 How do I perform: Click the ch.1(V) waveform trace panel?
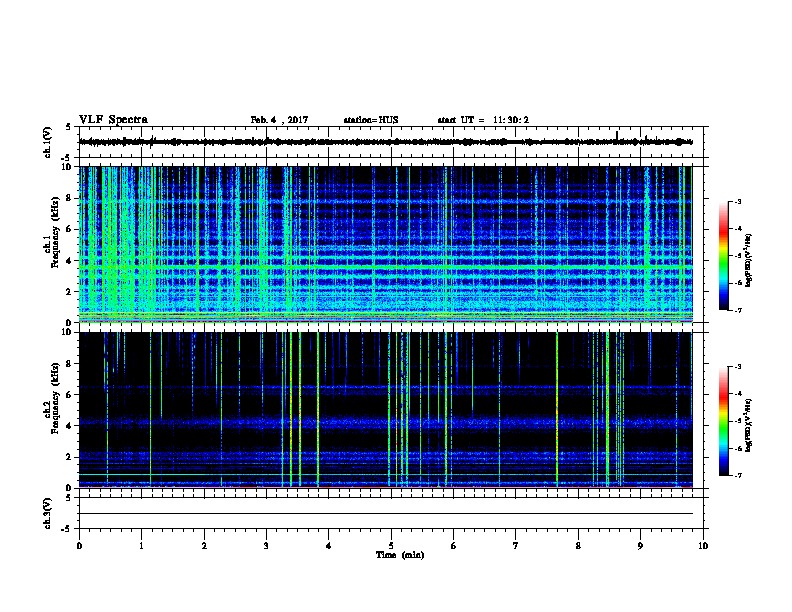point(391,142)
